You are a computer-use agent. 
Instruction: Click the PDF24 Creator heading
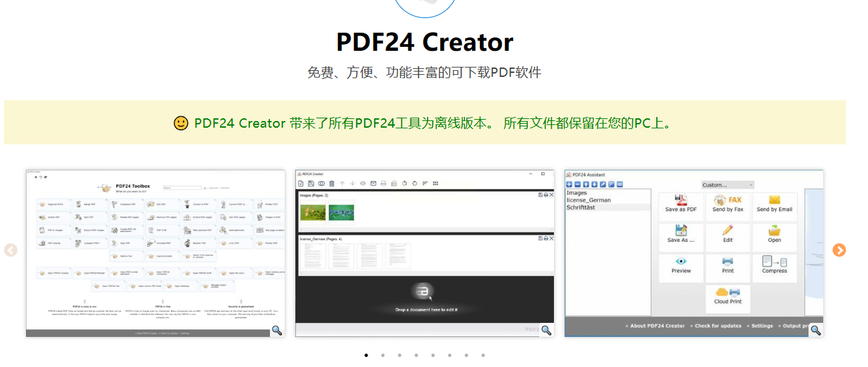tap(425, 41)
